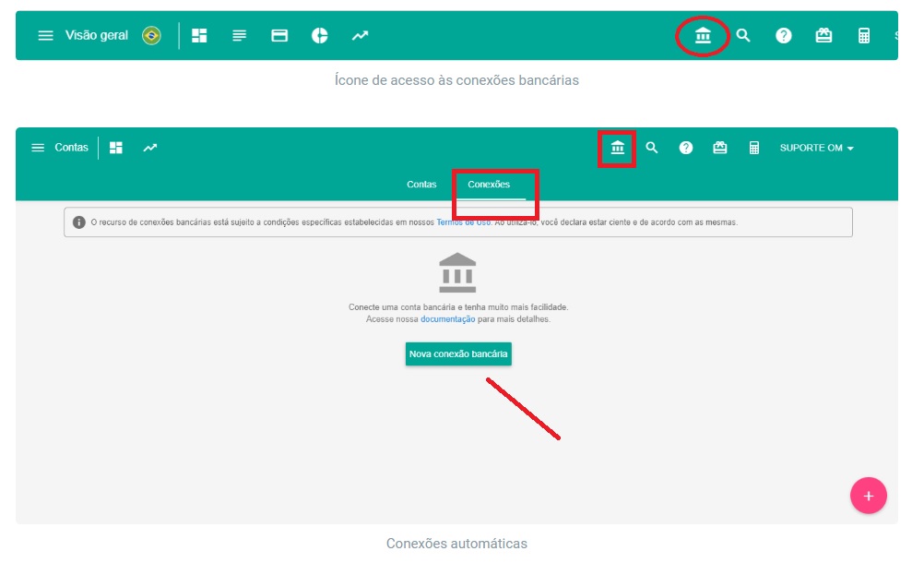924x575 pixels.
Task: Click the search magnifier in the Visão geral toolbar
Action: click(x=743, y=36)
